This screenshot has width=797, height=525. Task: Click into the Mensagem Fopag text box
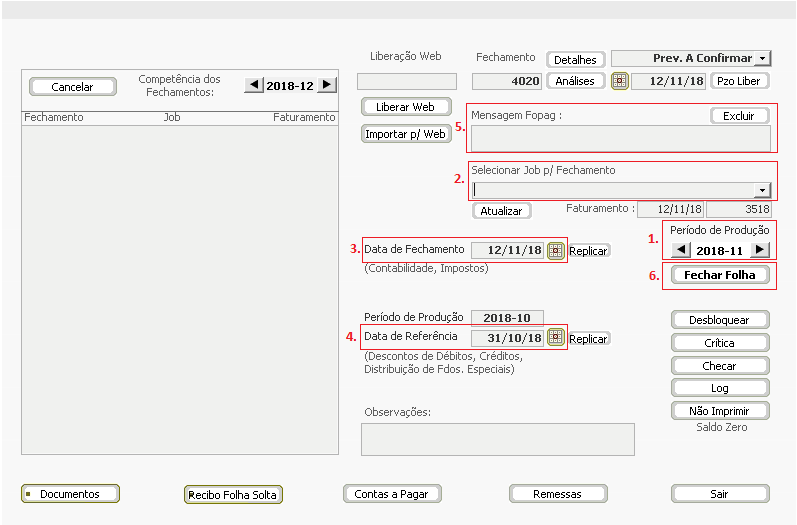click(621, 138)
